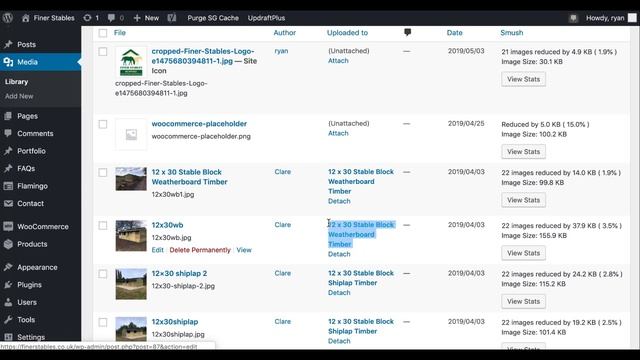This screenshot has height=360, width=640.
Task: Sort by the comments column icon
Action: click(x=407, y=32)
